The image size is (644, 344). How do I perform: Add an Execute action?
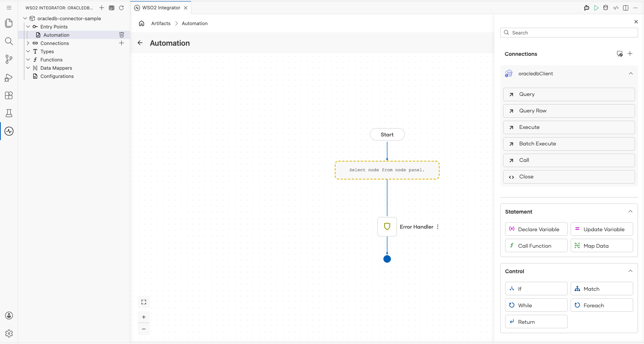569,127
